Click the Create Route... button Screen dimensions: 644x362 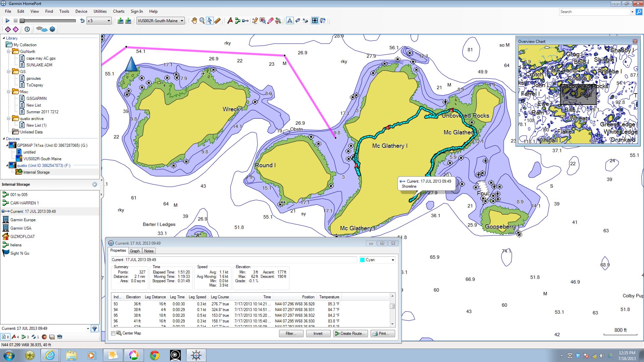point(351,334)
